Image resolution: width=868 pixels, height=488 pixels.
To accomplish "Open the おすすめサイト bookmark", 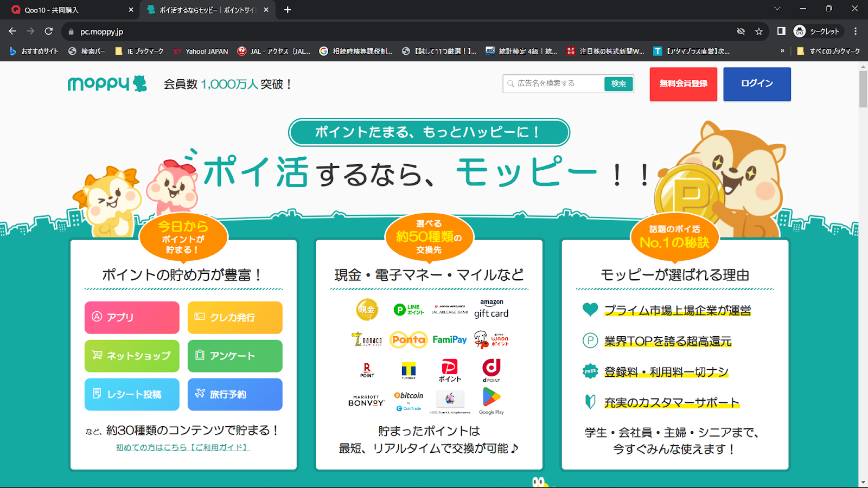I will pyautogui.click(x=34, y=51).
